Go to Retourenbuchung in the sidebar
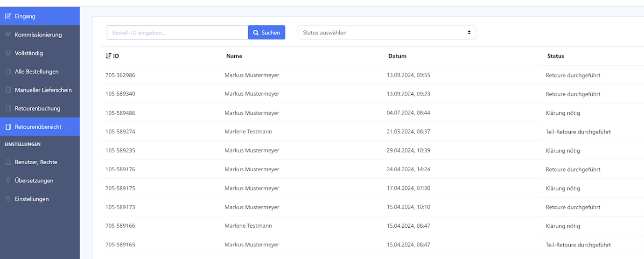Image resolution: width=644 pixels, height=259 pixels. pyautogui.click(x=37, y=108)
